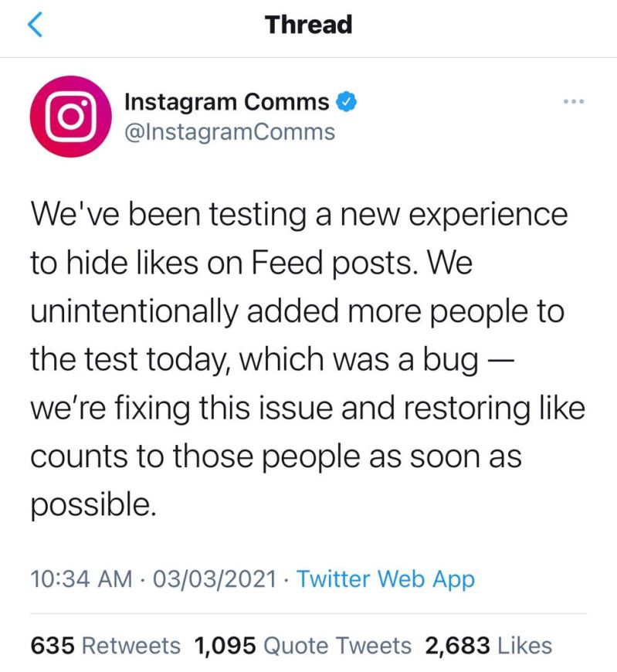
Task: Click the Thread header title
Action: (309, 25)
